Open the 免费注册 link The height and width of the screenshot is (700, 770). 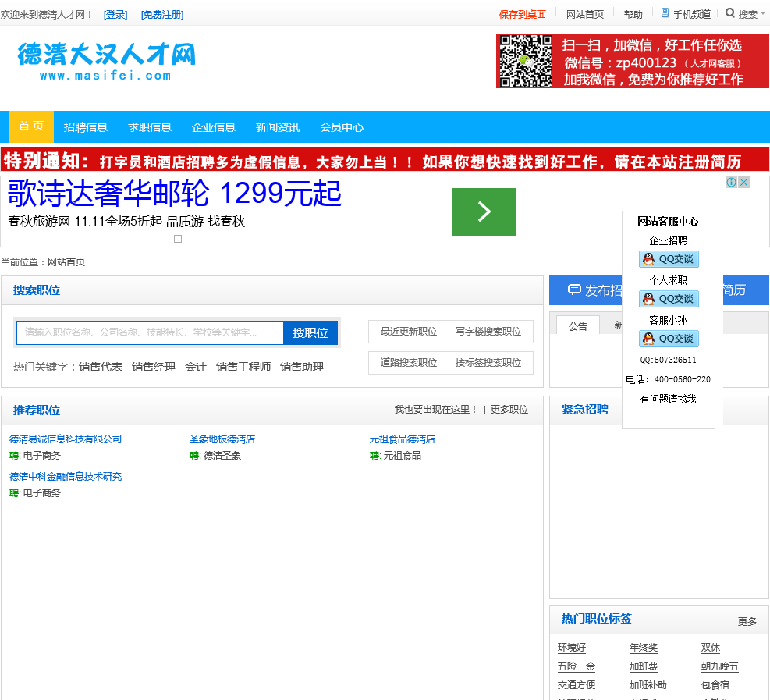pyautogui.click(x=162, y=15)
